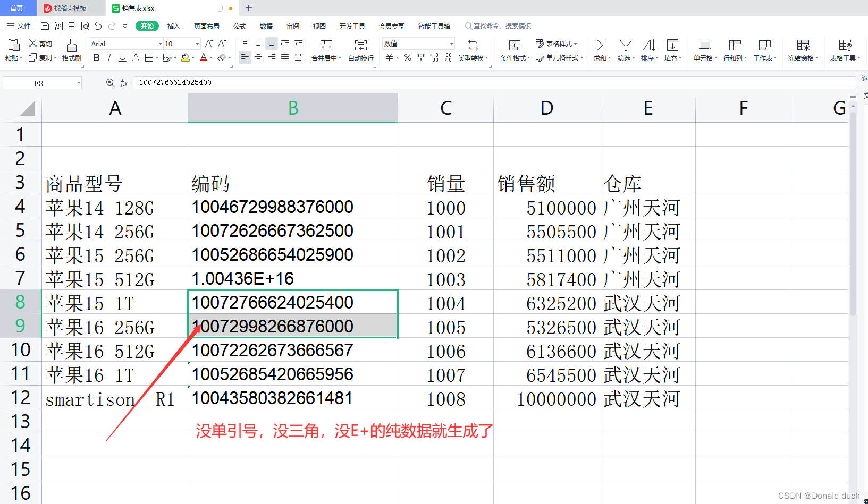Image resolution: width=868 pixels, height=504 pixels.
Task: Expand quick access toolbar customize arrow
Action: click(x=125, y=26)
